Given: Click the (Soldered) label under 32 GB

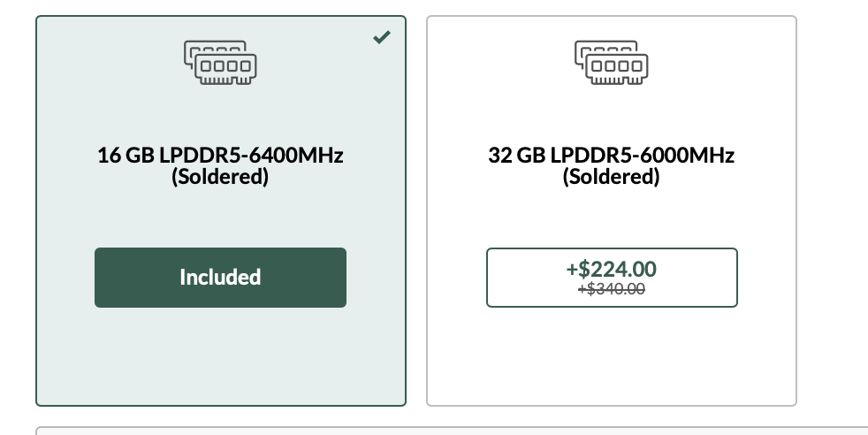Looking at the screenshot, I should coord(611,177).
